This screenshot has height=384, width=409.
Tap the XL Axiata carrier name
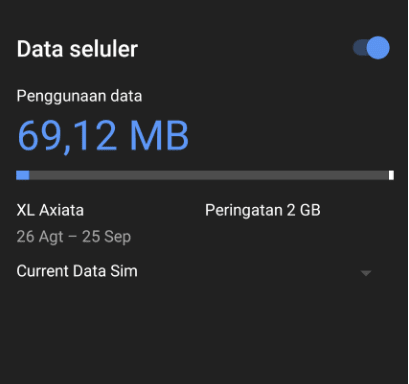[50, 210]
